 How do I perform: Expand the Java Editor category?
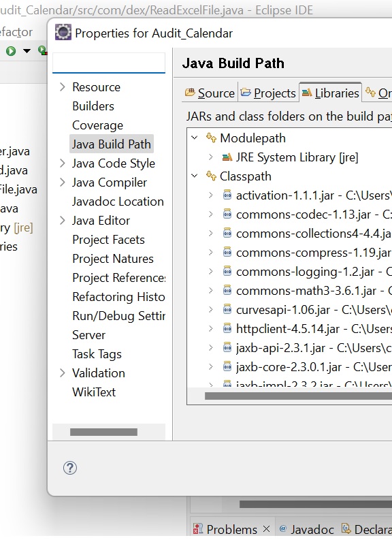[x=63, y=221]
